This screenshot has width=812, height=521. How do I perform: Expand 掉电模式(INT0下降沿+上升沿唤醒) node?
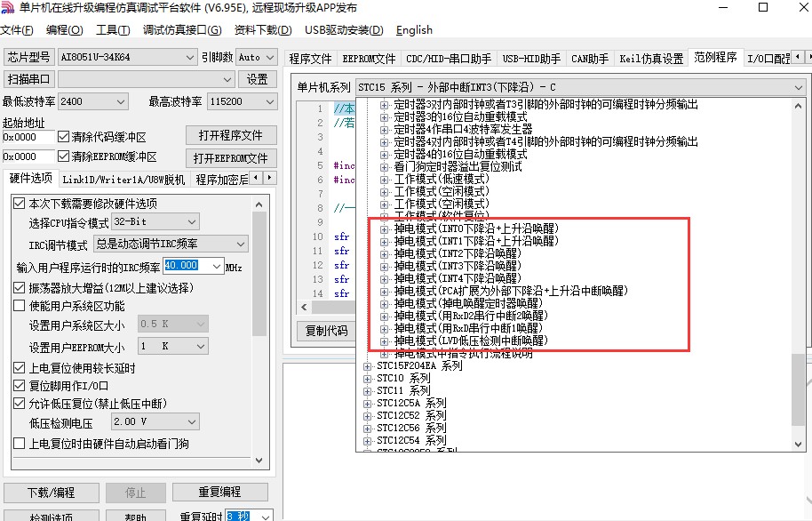pyautogui.click(x=385, y=229)
